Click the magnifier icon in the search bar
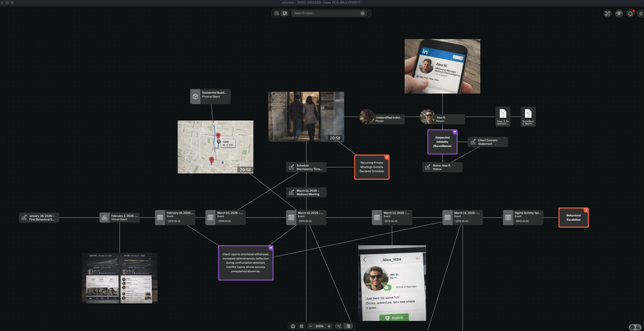 277,13
